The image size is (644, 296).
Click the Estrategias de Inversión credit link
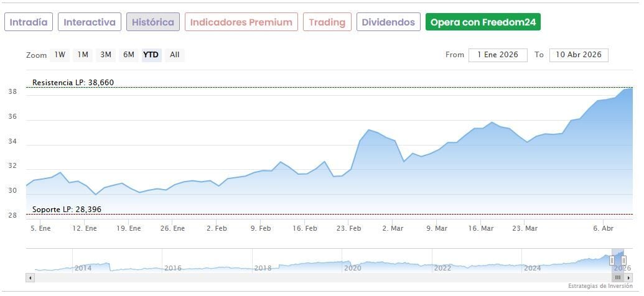click(x=600, y=286)
